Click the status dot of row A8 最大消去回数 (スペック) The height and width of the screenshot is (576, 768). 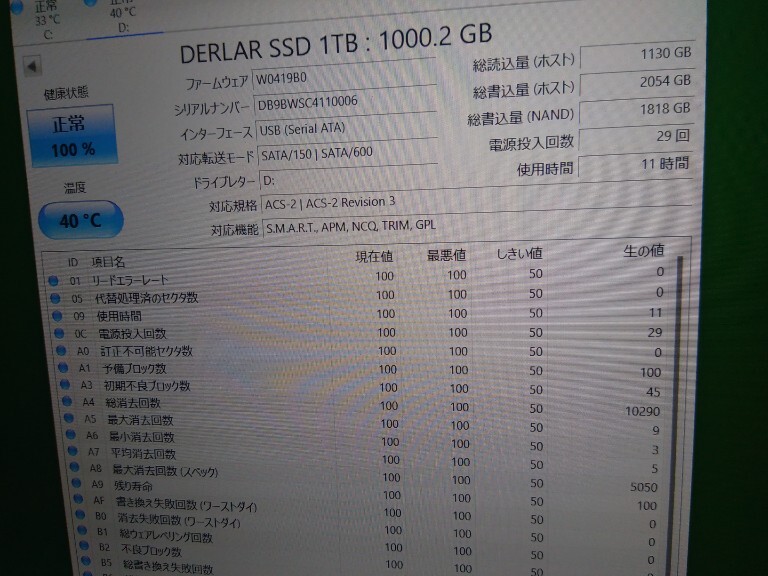click(75, 467)
